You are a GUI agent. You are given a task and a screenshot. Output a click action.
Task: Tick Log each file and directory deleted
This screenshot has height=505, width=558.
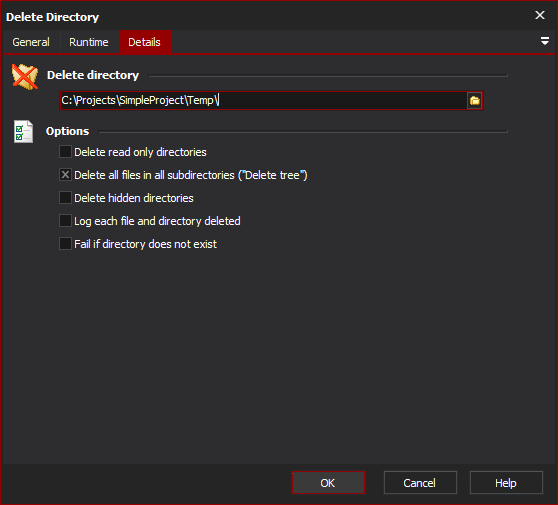click(x=65, y=221)
